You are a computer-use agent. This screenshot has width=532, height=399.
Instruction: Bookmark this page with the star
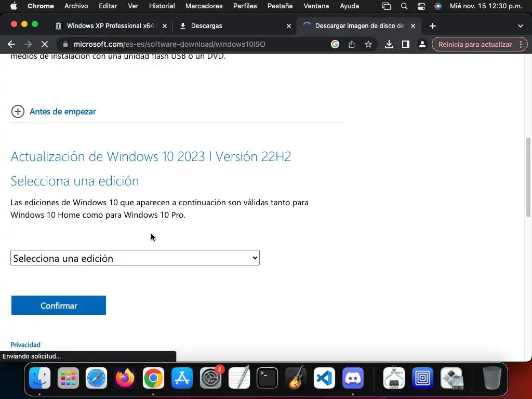tap(368, 45)
